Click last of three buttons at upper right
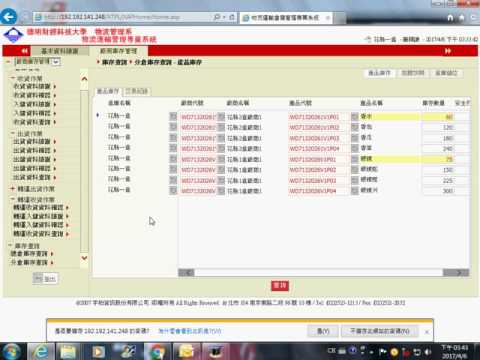Viewport: 480px width, 360px height. pos(447,73)
